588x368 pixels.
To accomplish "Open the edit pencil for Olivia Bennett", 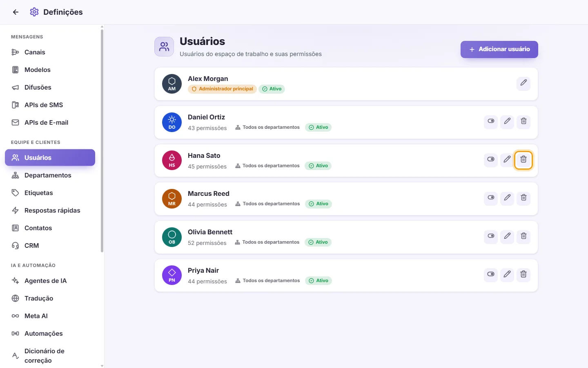I will coord(507,236).
